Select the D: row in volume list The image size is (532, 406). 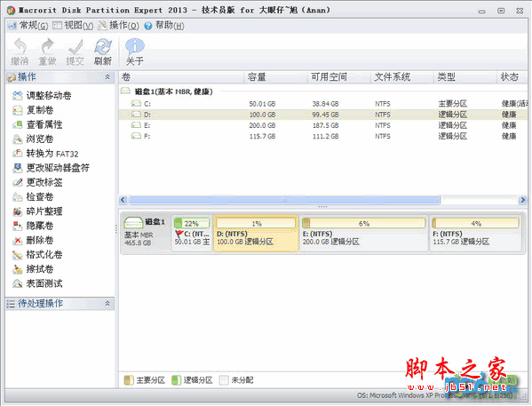click(323, 115)
